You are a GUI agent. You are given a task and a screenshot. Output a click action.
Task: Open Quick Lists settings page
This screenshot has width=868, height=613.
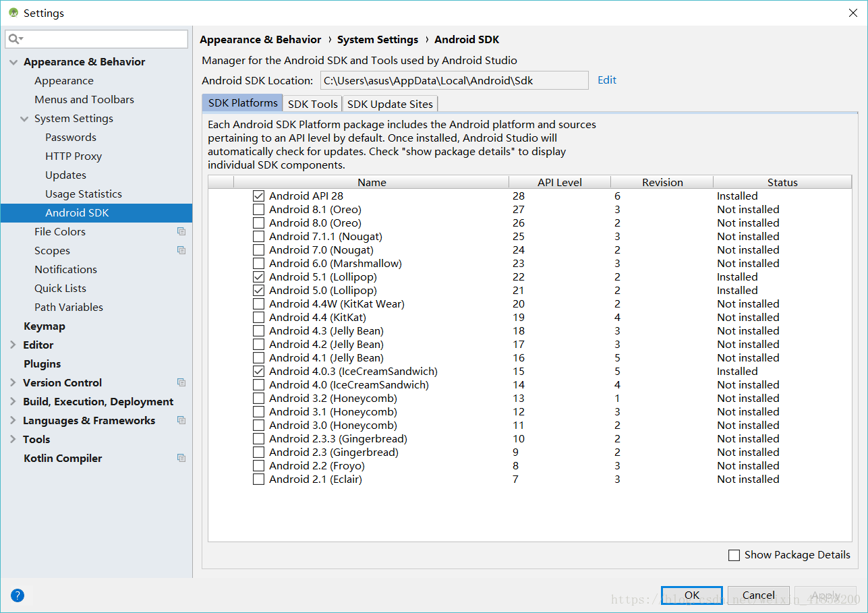point(60,289)
